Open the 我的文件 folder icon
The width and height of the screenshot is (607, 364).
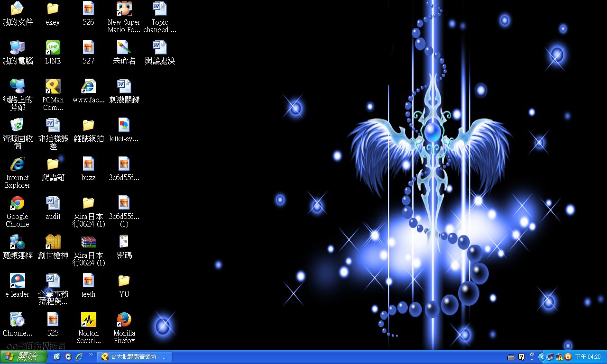pyautogui.click(x=18, y=9)
